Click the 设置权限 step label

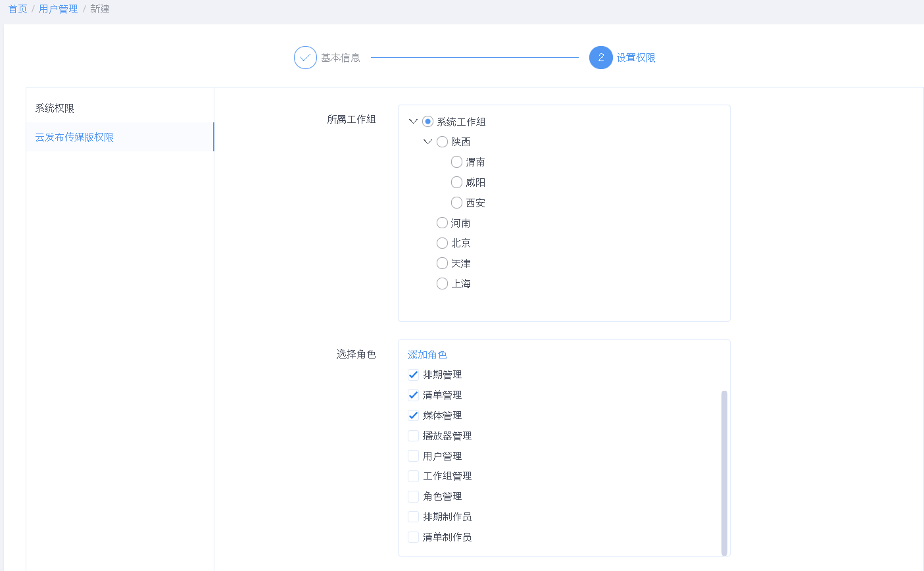tap(636, 58)
